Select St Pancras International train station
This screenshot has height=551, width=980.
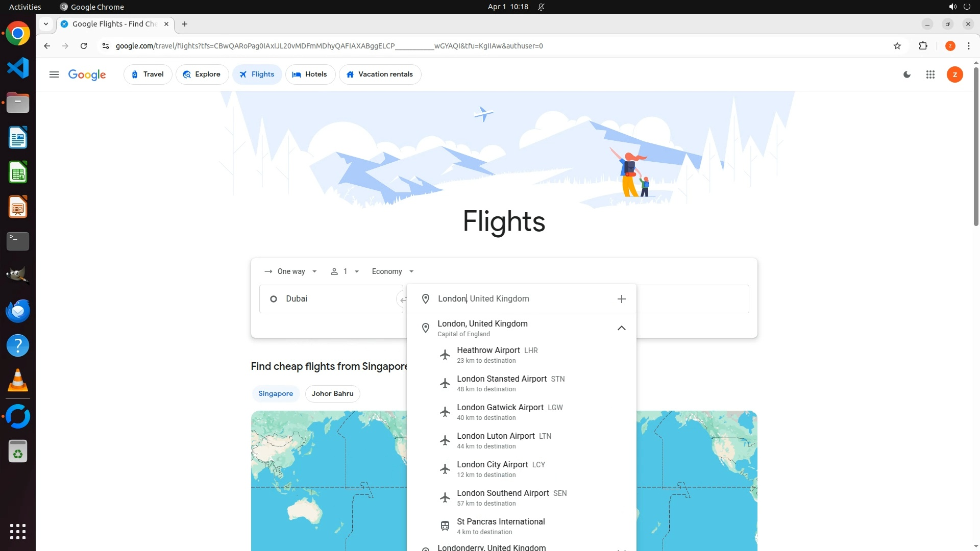pos(500,526)
